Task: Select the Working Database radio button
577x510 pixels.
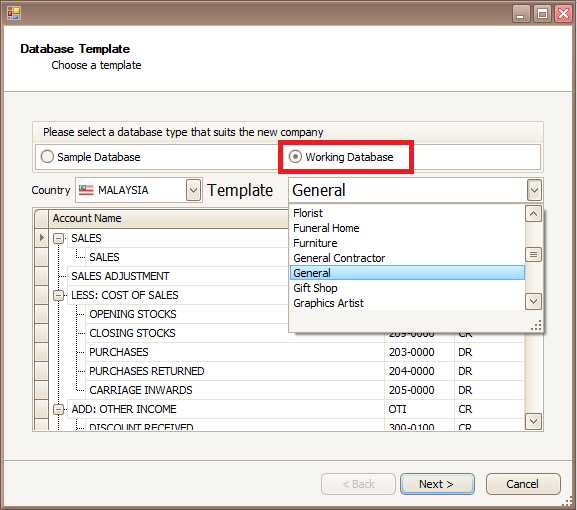Action: (x=295, y=157)
